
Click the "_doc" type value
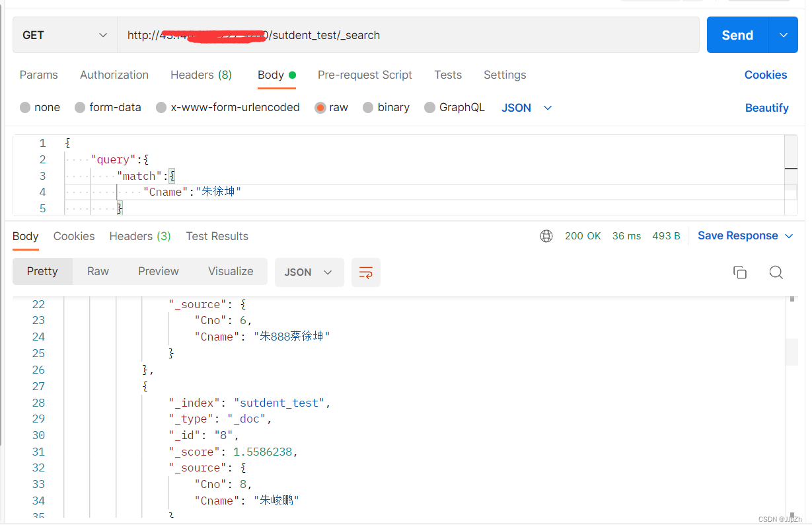click(x=246, y=419)
